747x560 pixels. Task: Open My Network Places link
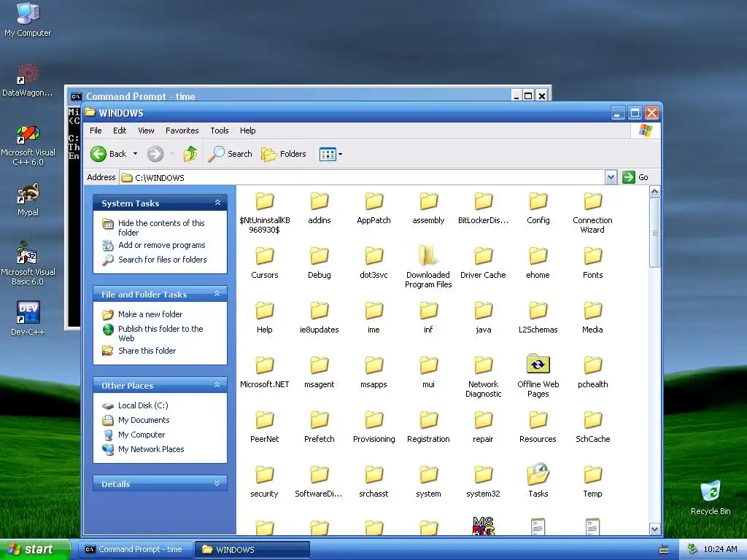tap(151, 449)
